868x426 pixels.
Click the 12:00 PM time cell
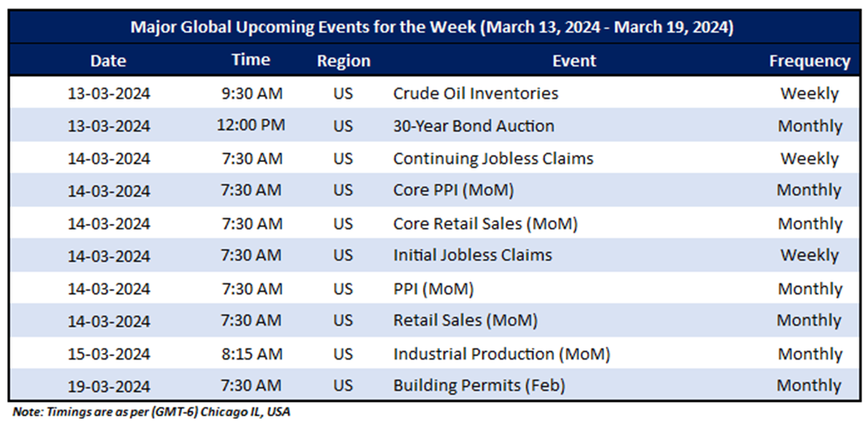pyautogui.click(x=251, y=126)
